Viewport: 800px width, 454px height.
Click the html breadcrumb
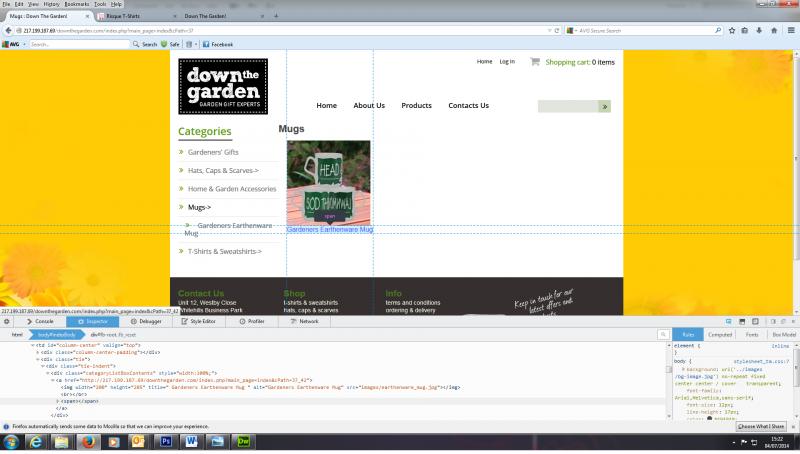click(x=17, y=335)
